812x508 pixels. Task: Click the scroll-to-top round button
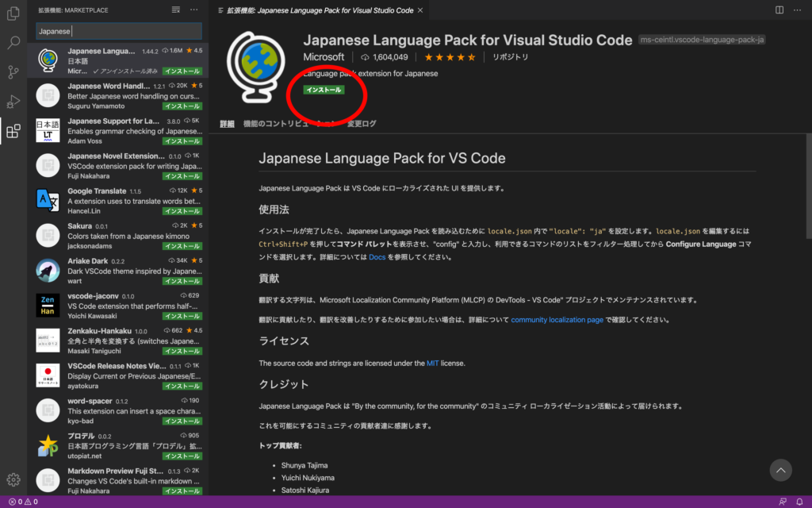(x=780, y=470)
